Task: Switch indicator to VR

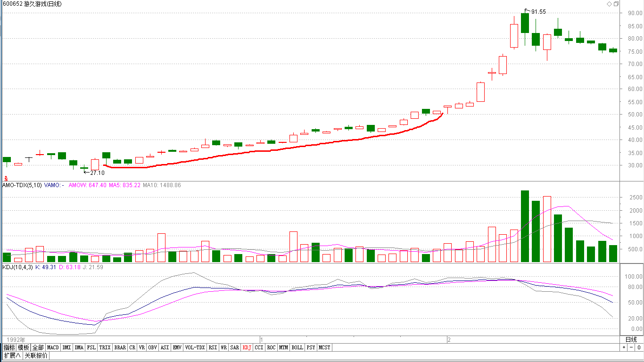Action: 142,347
